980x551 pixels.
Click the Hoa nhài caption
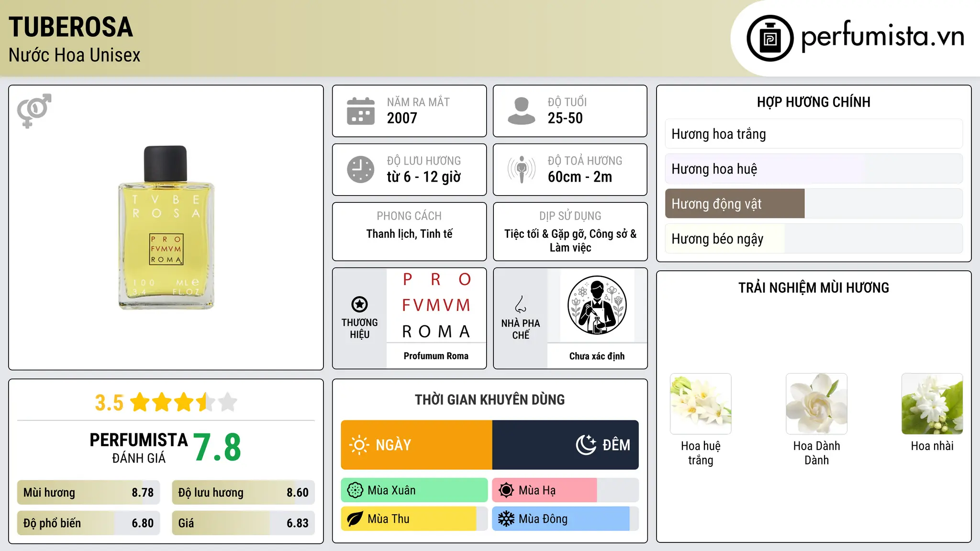(x=932, y=446)
